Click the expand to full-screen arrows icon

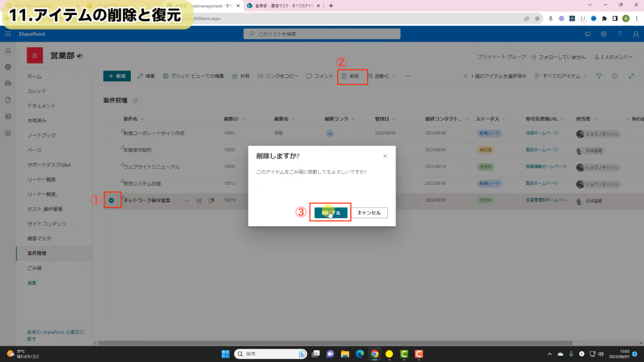(x=631, y=76)
